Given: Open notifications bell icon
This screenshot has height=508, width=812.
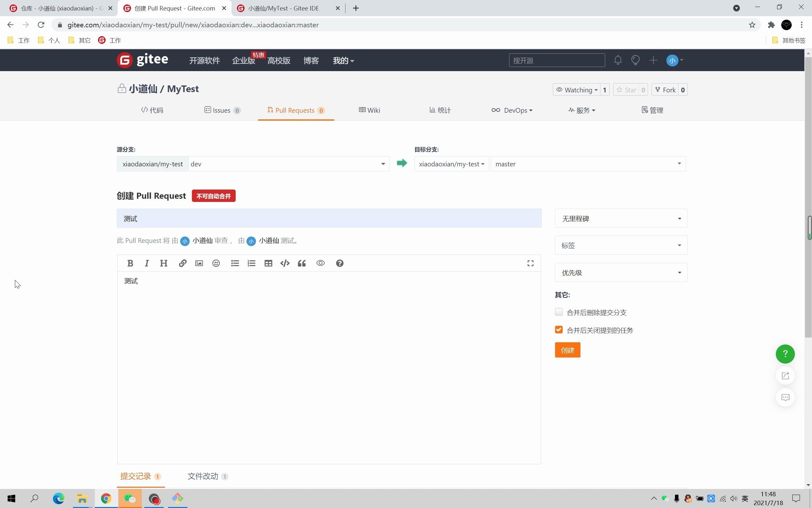Looking at the screenshot, I should [618, 60].
